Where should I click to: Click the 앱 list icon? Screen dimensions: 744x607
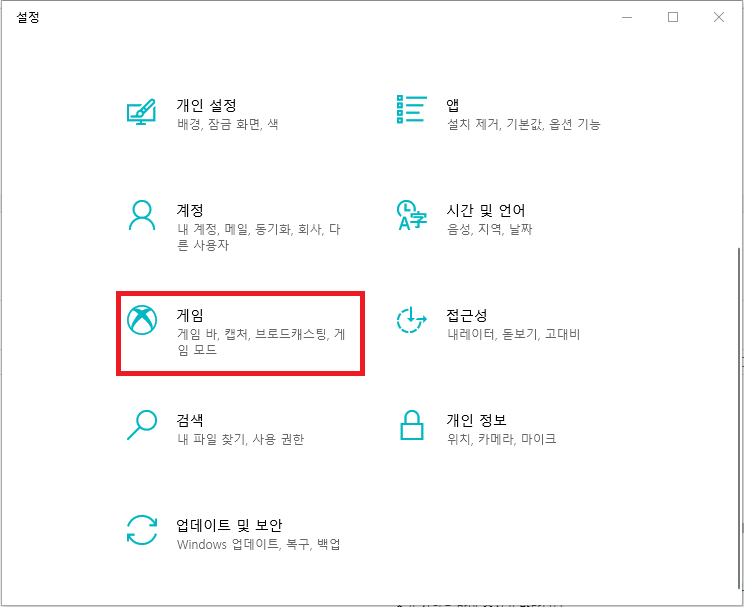[411, 109]
